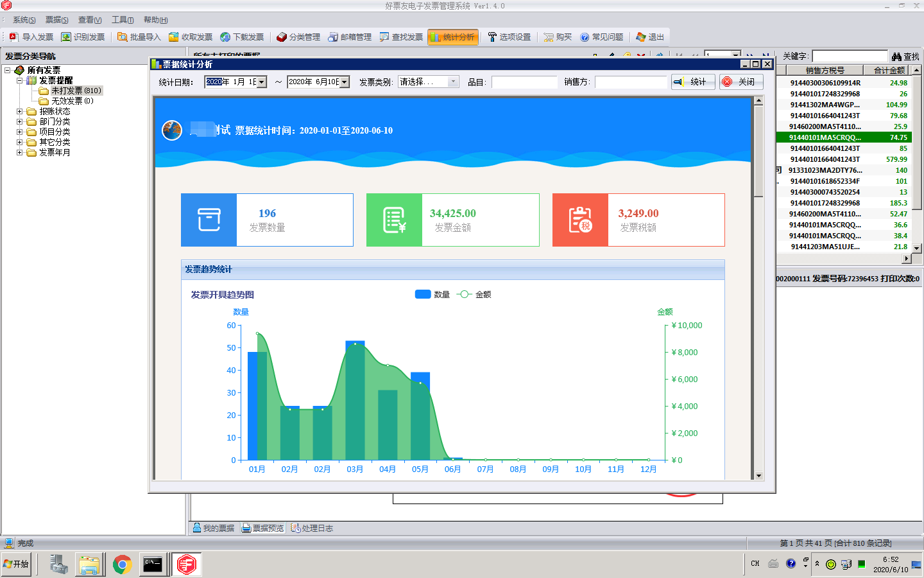Open the 工具 menu
Screen dimensions: 924x578
pos(121,20)
